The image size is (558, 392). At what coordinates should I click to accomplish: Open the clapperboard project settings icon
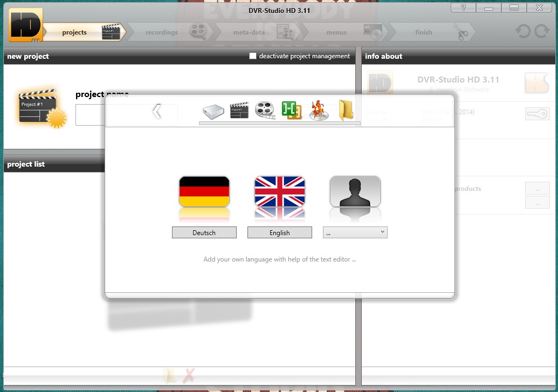[239, 111]
